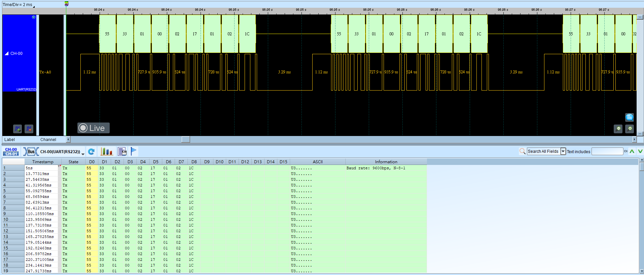The height and width of the screenshot is (275, 644).
Task: Click the waveform zoom in magnifier
Action: point(630,129)
